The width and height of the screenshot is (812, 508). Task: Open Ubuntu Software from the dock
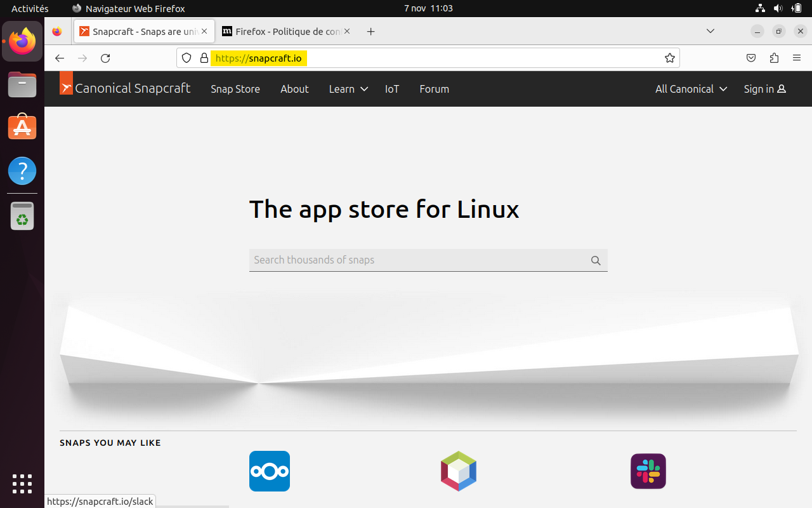(x=22, y=128)
